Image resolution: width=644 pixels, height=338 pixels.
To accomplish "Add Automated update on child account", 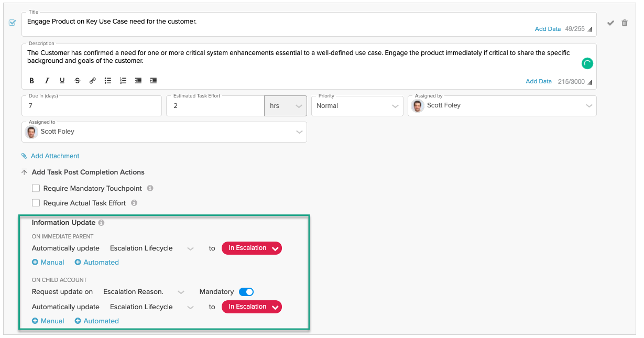I will (x=96, y=321).
